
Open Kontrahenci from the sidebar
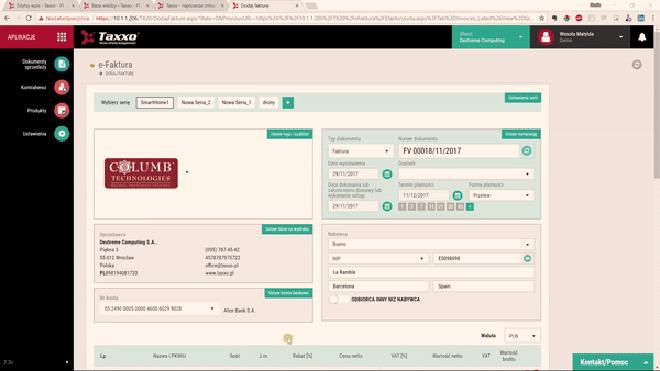click(x=61, y=87)
